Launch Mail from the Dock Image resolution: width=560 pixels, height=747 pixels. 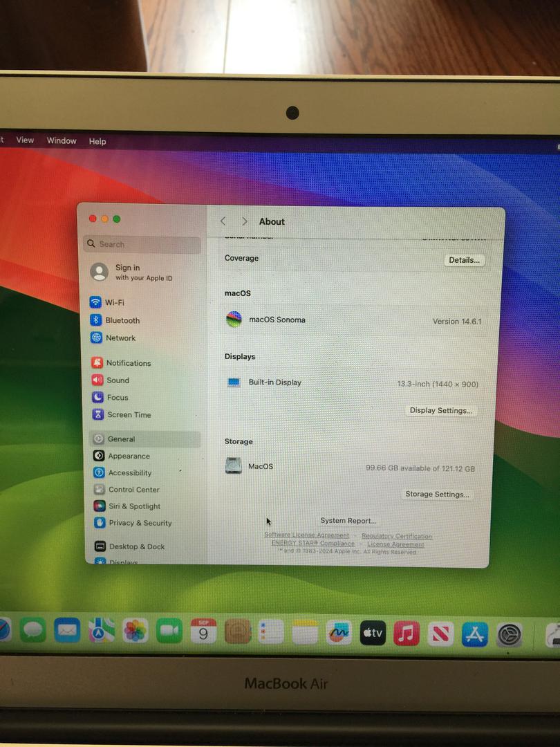(x=67, y=630)
